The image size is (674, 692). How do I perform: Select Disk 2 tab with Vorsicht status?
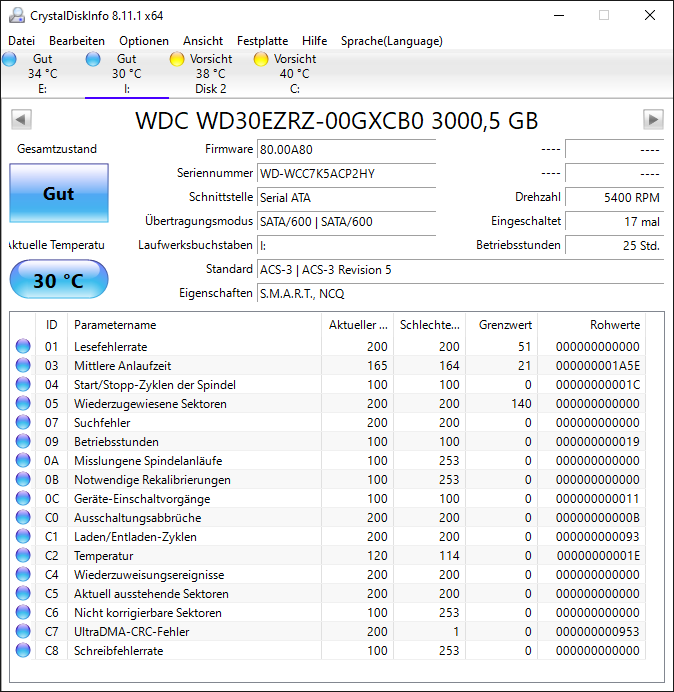click(x=211, y=74)
